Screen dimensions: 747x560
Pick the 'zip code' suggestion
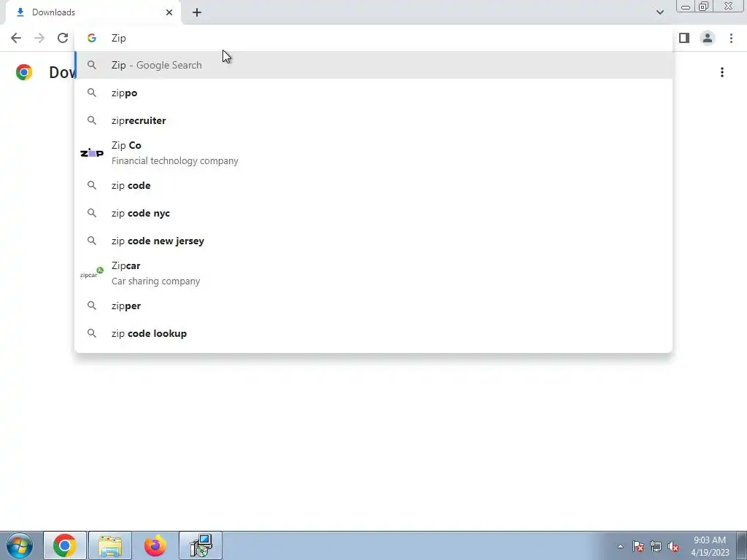click(373, 185)
